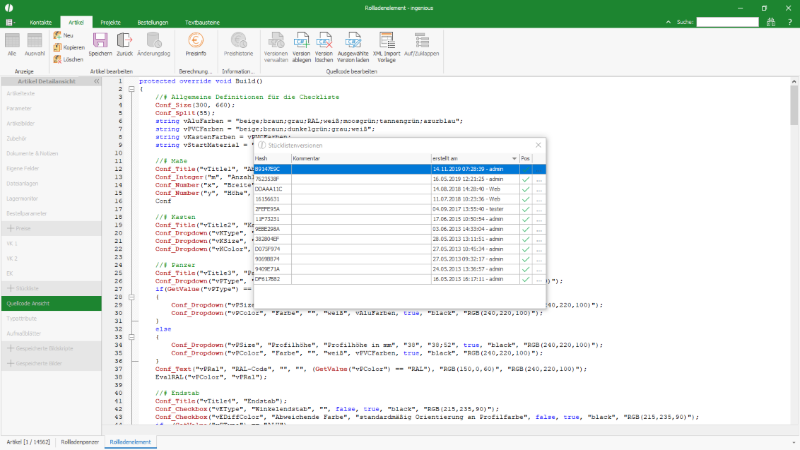Viewport: 800px width, 450px height.
Task: Go back with Zurück icon
Action: [x=124, y=44]
